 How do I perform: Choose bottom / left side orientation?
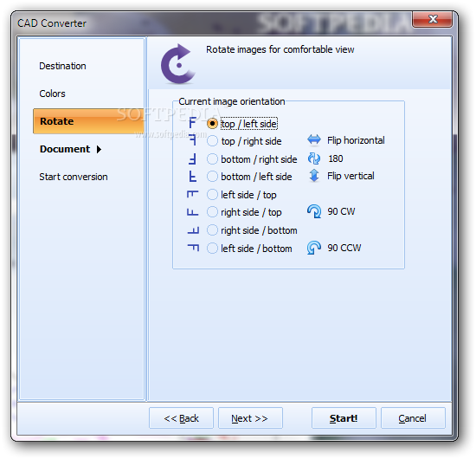(x=212, y=177)
